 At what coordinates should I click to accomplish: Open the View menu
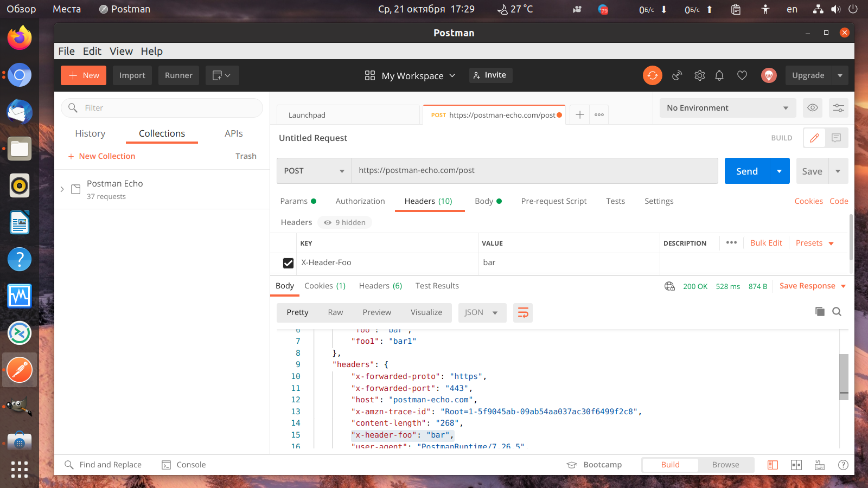tap(121, 51)
